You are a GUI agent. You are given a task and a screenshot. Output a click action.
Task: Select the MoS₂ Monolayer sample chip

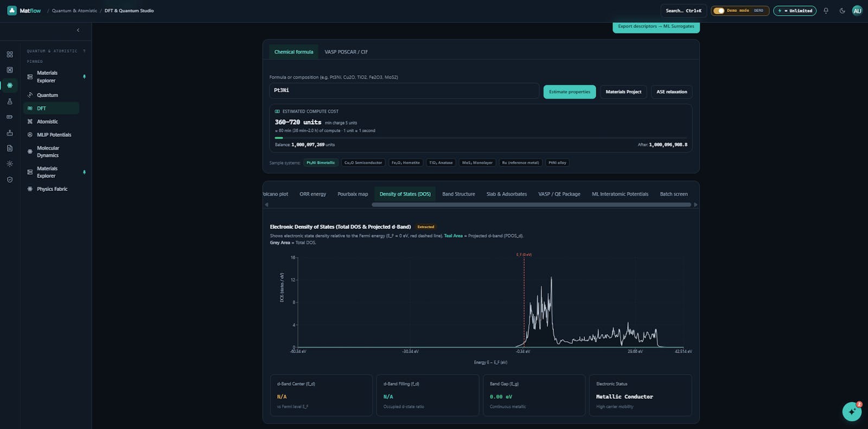pyautogui.click(x=477, y=163)
